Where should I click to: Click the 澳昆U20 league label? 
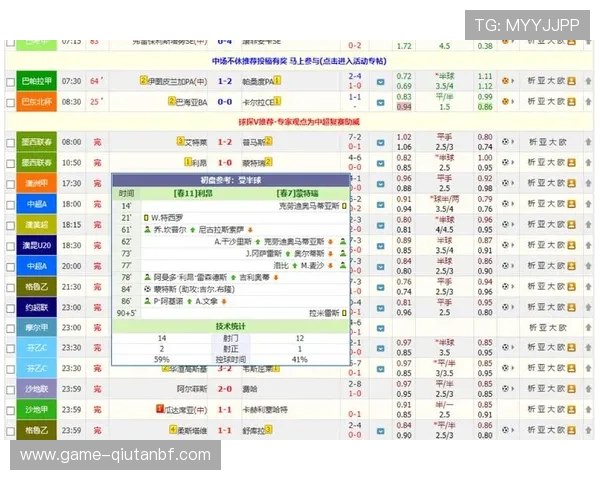[36, 245]
